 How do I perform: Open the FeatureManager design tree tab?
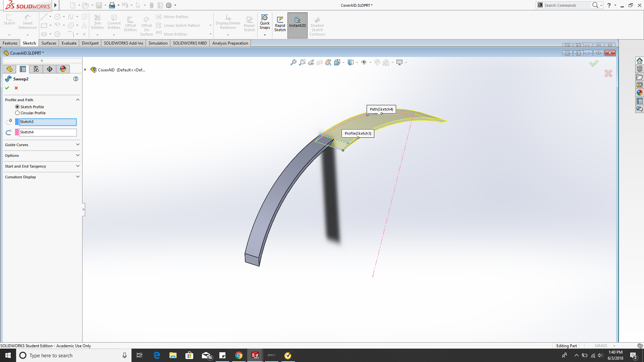[x=9, y=69]
